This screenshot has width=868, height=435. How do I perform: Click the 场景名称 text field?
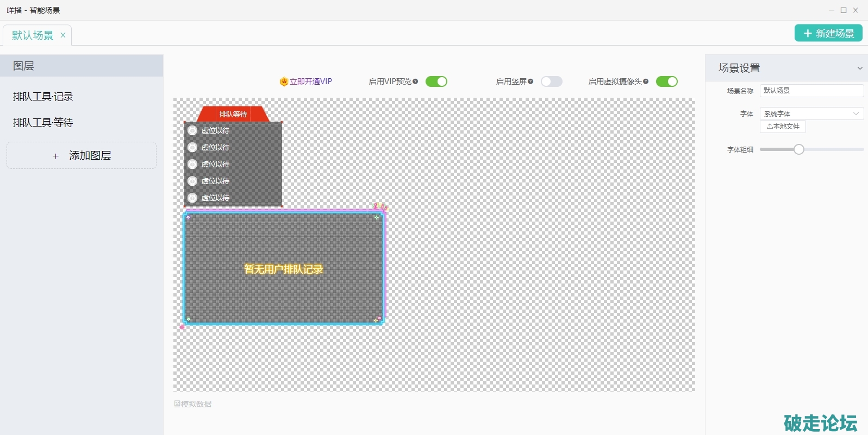tap(811, 91)
